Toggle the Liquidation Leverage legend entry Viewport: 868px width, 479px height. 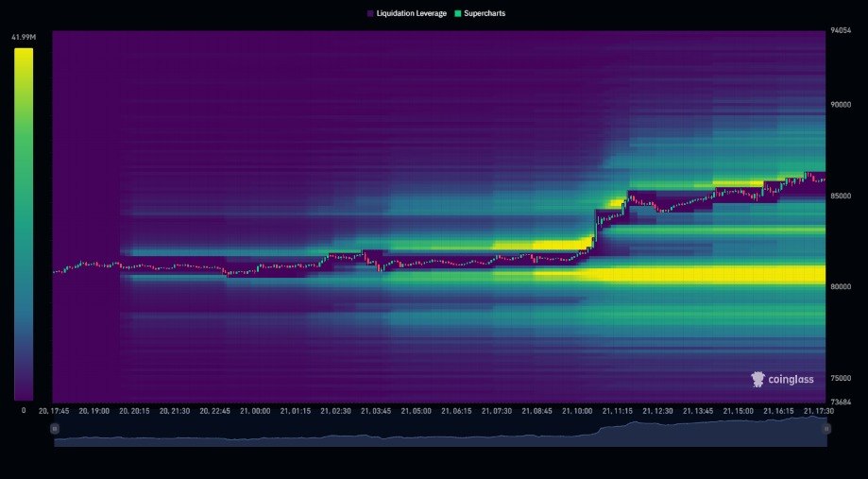click(x=407, y=13)
